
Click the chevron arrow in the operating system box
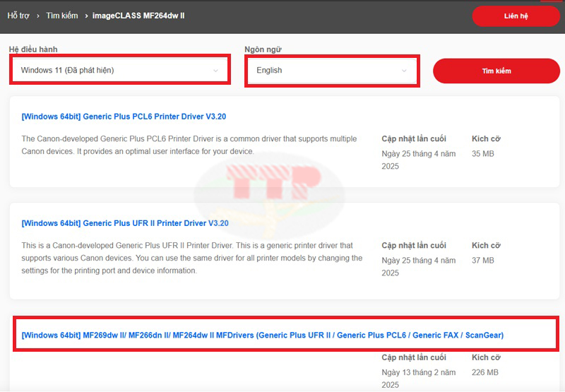click(x=215, y=71)
